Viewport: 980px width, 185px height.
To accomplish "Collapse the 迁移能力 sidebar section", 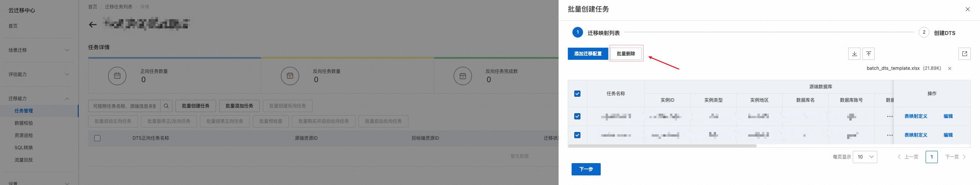I will click(x=39, y=98).
